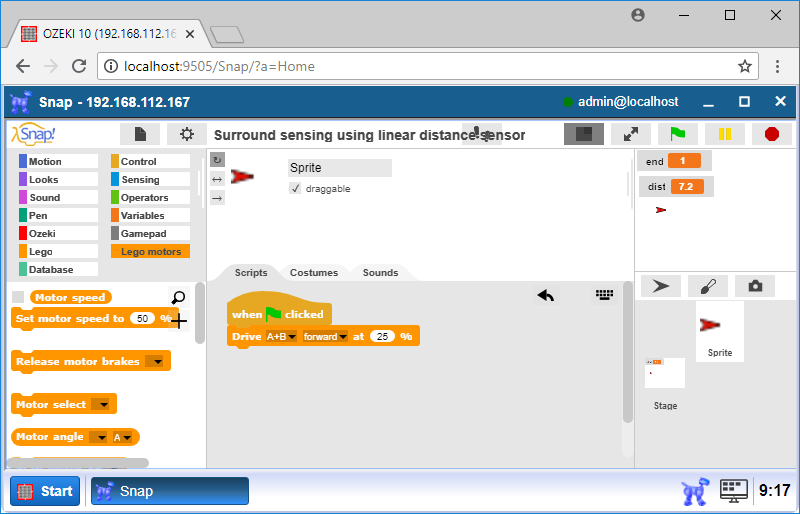
Task: Set rotation style to rotate freely
Action: [x=217, y=160]
